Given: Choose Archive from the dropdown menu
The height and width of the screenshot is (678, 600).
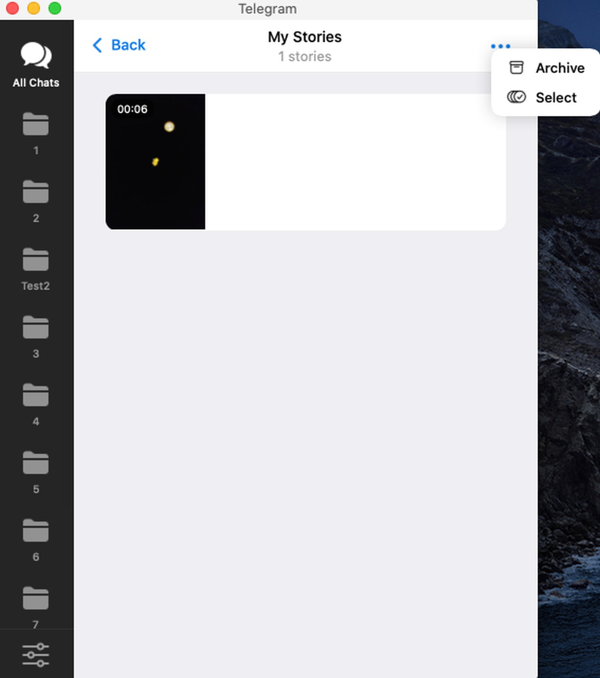Looking at the screenshot, I should (559, 68).
